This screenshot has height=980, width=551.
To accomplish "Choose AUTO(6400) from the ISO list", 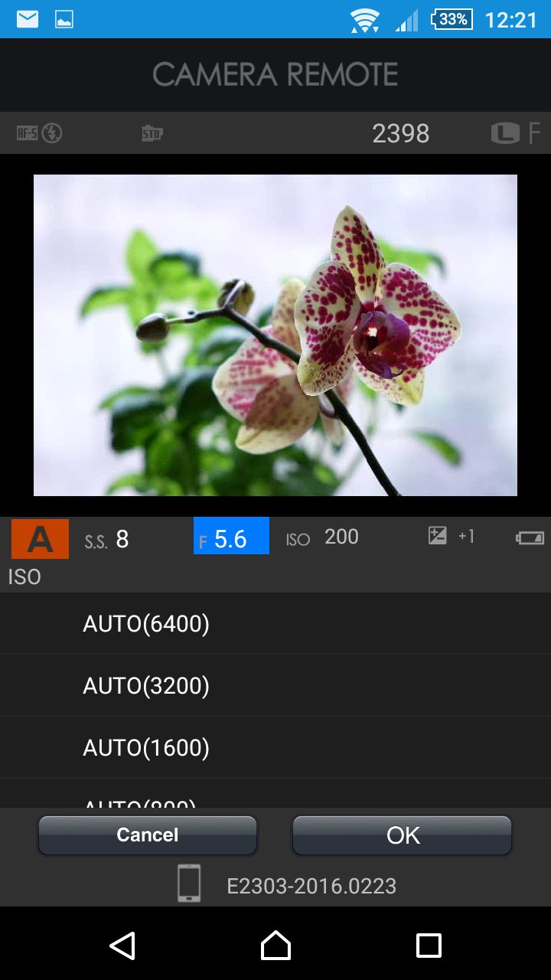I will point(275,624).
